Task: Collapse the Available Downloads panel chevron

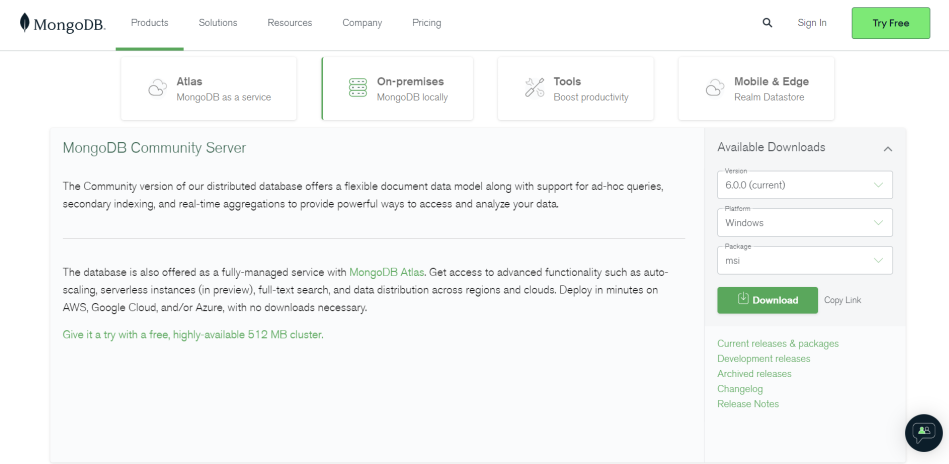Action: [887, 148]
